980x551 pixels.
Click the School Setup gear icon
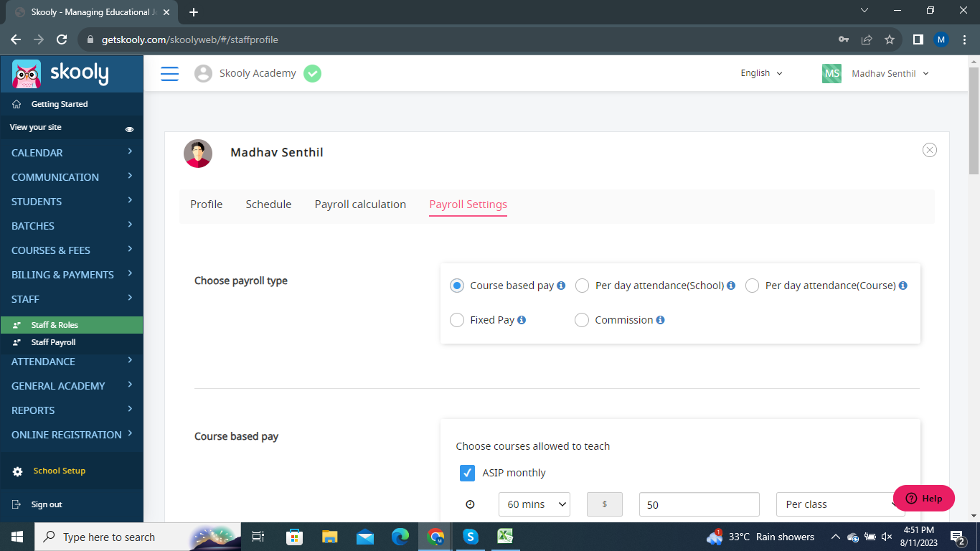pos(17,471)
